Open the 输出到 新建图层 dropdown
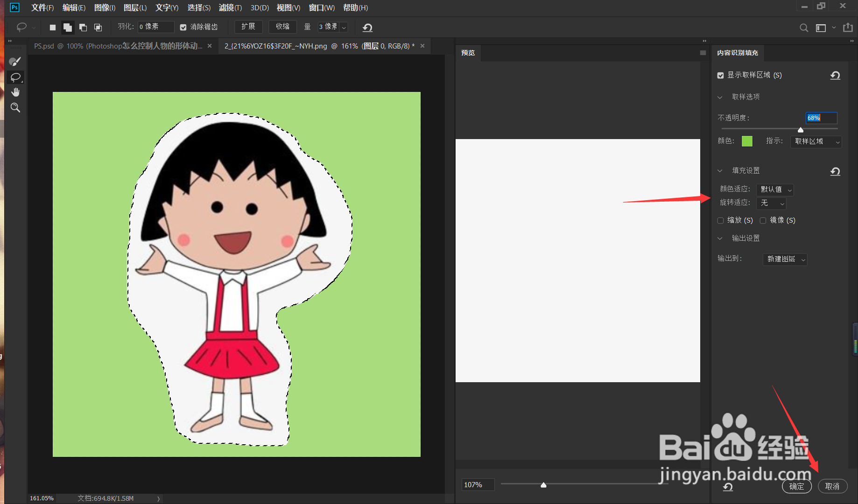 (785, 259)
